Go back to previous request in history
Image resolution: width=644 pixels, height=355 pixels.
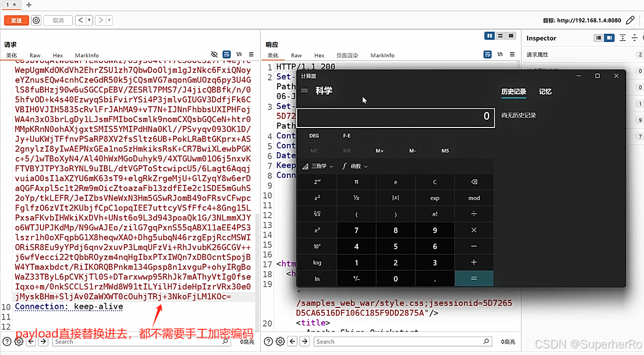(80, 20)
